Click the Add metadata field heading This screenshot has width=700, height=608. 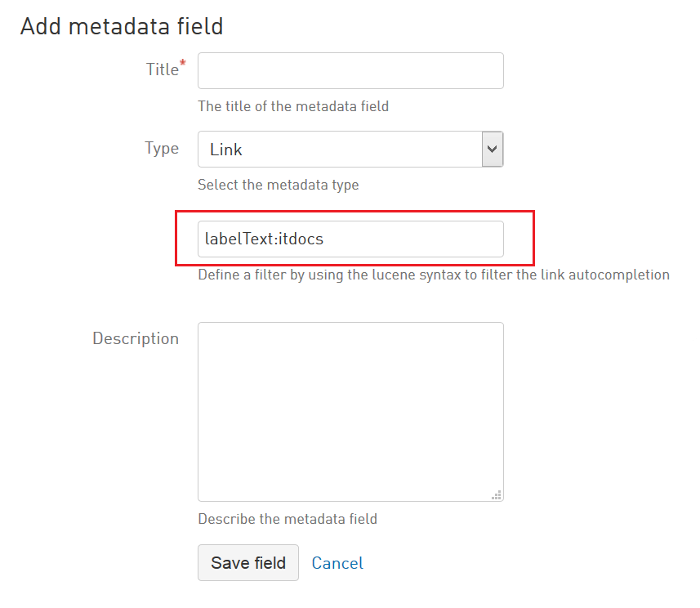(x=122, y=26)
